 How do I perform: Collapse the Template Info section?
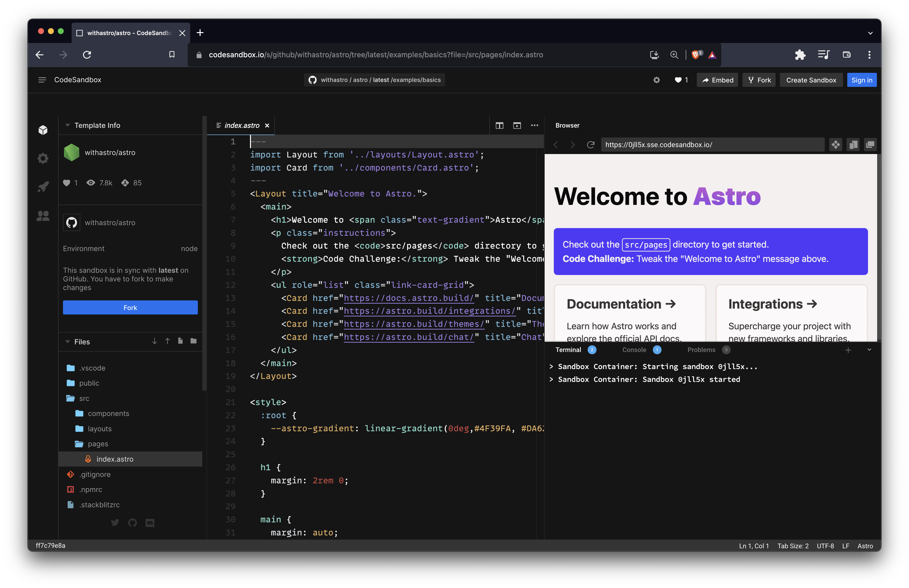point(68,125)
